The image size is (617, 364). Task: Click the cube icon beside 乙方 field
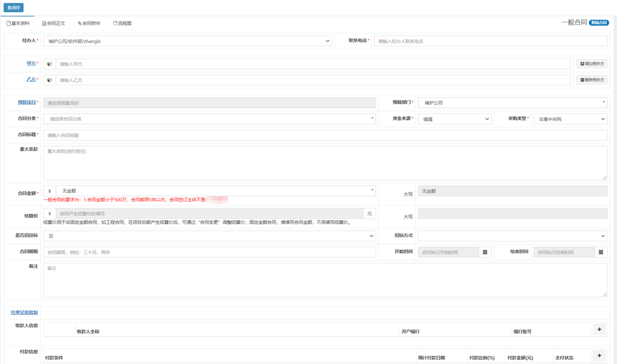(49, 80)
